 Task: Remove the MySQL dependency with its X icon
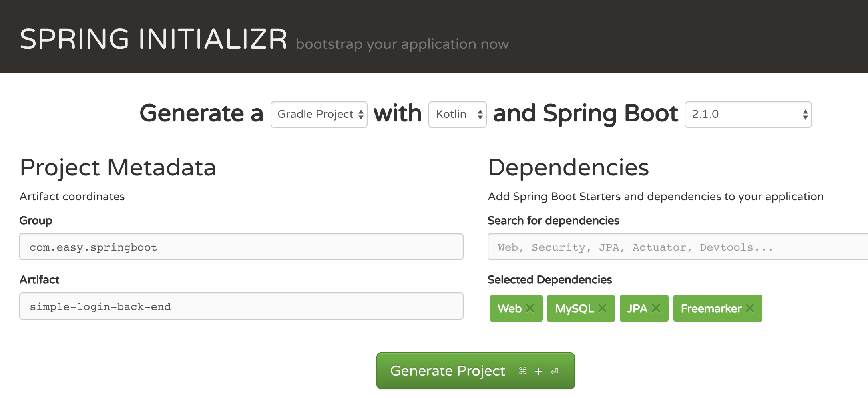click(602, 308)
